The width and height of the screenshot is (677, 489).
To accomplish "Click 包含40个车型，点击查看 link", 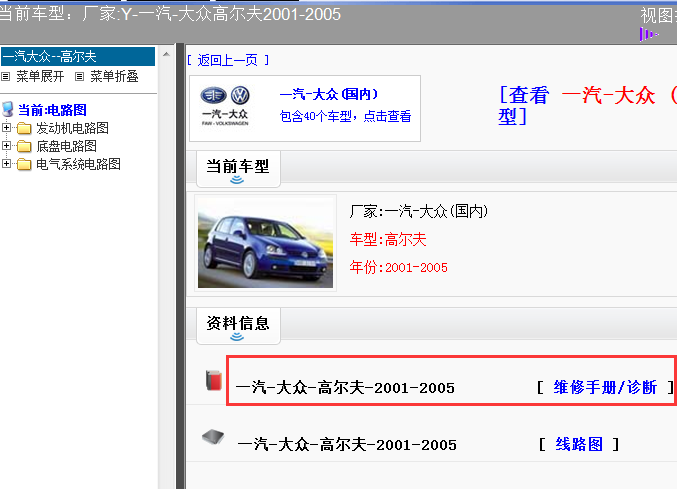I will point(345,116).
